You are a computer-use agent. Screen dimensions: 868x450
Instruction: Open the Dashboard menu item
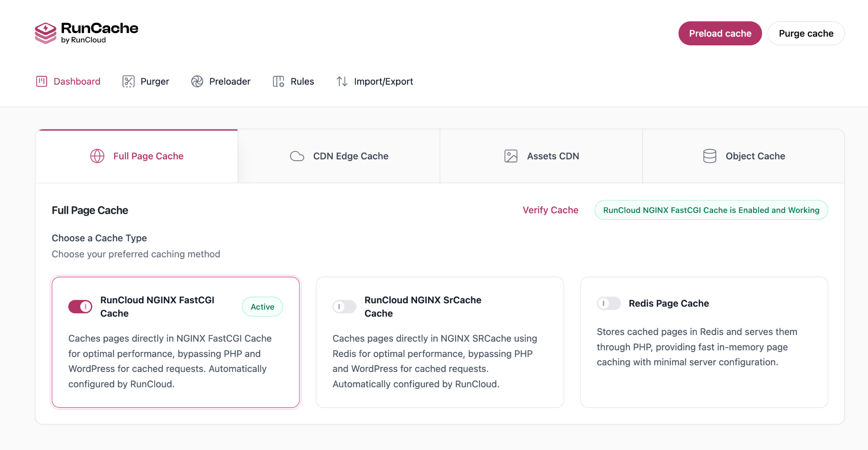68,81
